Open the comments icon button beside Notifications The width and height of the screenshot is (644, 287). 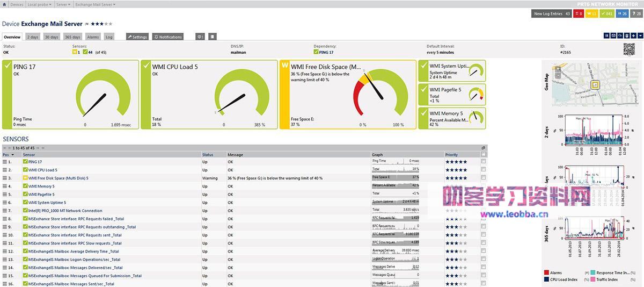(200, 37)
